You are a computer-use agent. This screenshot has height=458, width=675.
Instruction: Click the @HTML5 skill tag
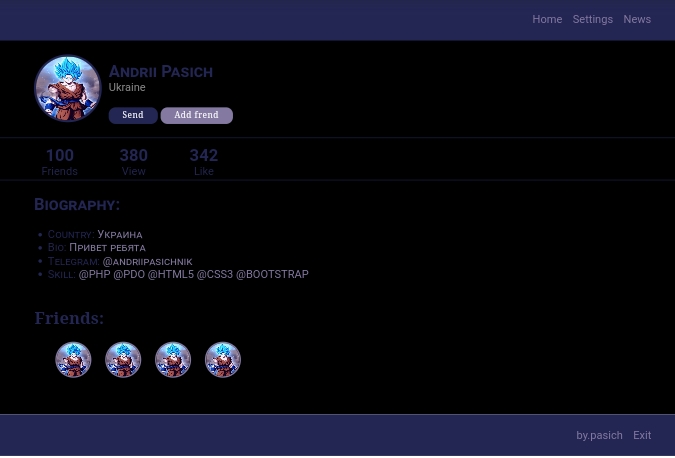pyautogui.click(x=171, y=275)
